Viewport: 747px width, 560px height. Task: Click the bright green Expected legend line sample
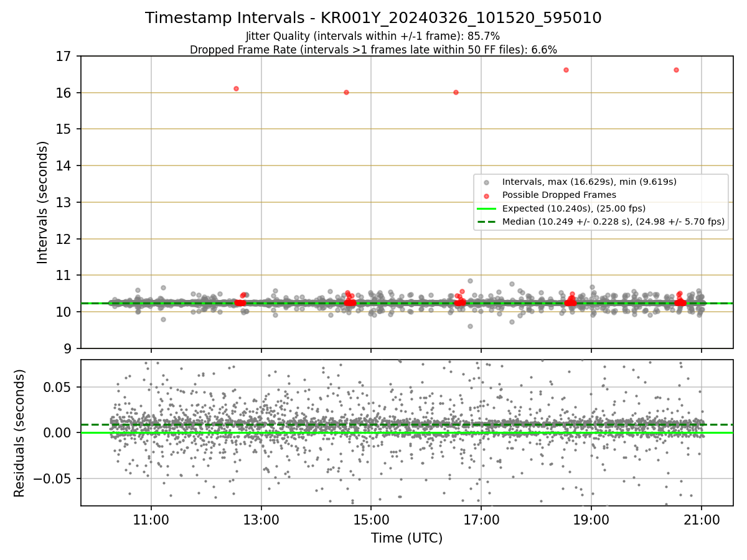tap(487, 208)
